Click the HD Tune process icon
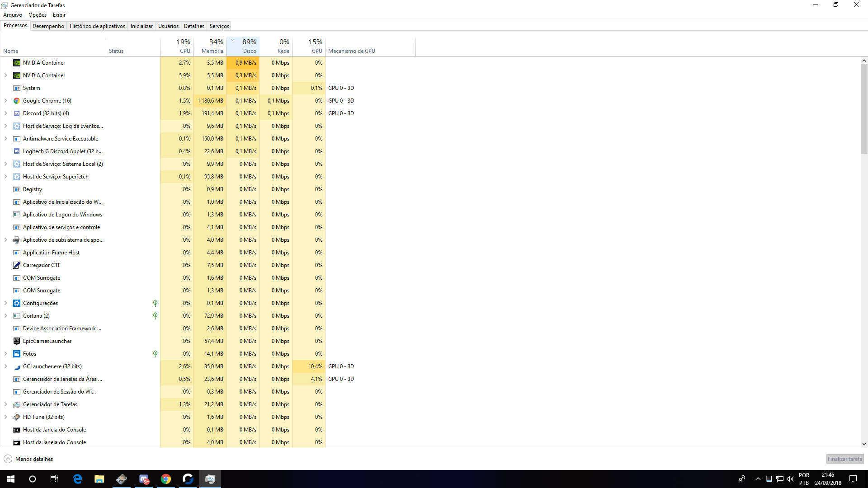This screenshot has height=488, width=868. (x=17, y=417)
